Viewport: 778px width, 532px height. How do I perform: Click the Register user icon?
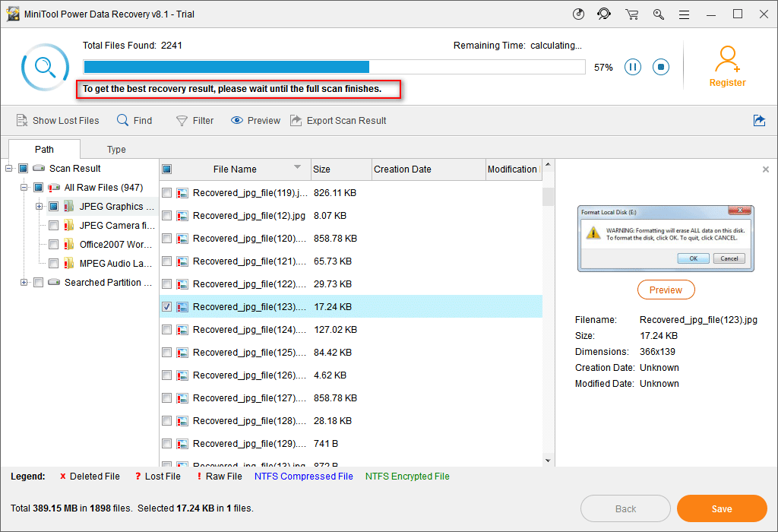click(x=727, y=59)
